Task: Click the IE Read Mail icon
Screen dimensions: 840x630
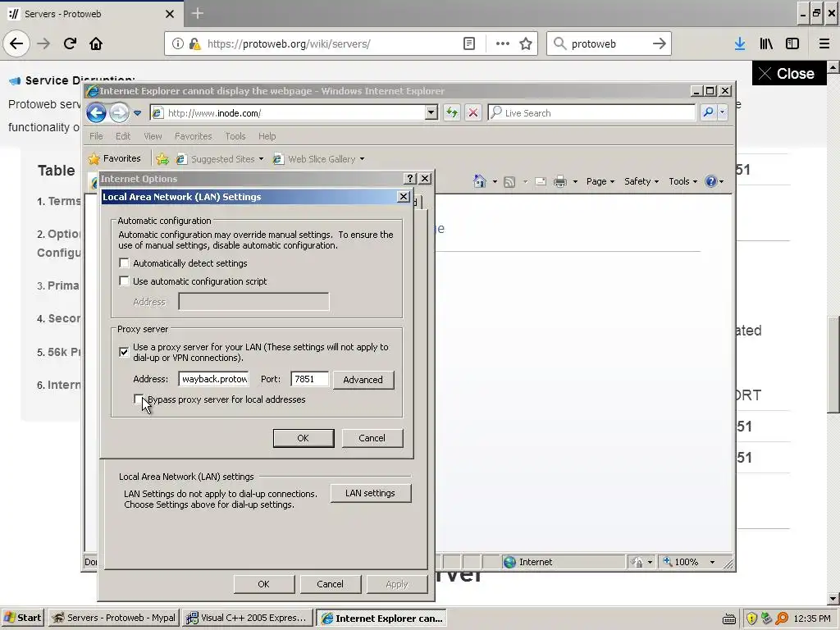Action: point(541,181)
